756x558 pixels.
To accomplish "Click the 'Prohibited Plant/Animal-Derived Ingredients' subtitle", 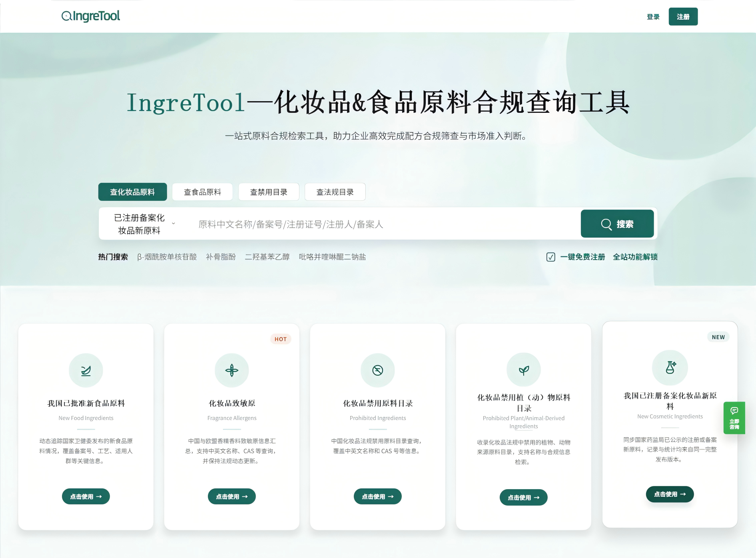I will (x=524, y=422).
